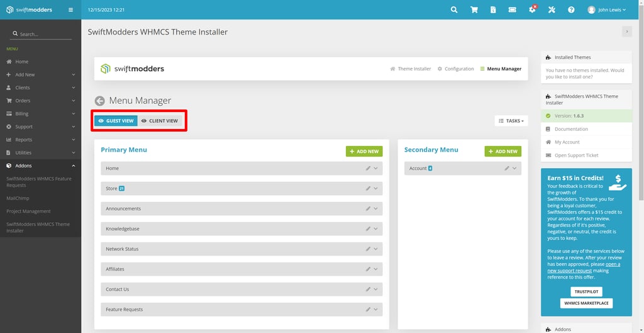Collapse the Addons sidebar menu
This screenshot has width=644, height=333.
tap(41, 166)
